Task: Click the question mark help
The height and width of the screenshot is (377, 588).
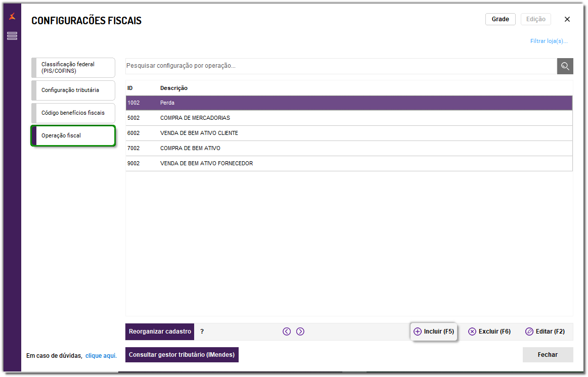Action: (x=202, y=332)
